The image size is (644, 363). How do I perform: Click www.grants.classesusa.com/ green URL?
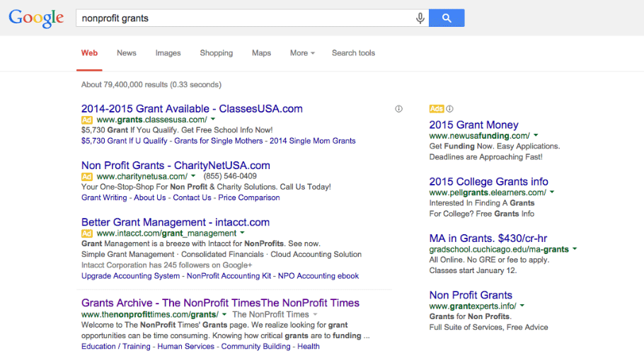click(x=152, y=120)
